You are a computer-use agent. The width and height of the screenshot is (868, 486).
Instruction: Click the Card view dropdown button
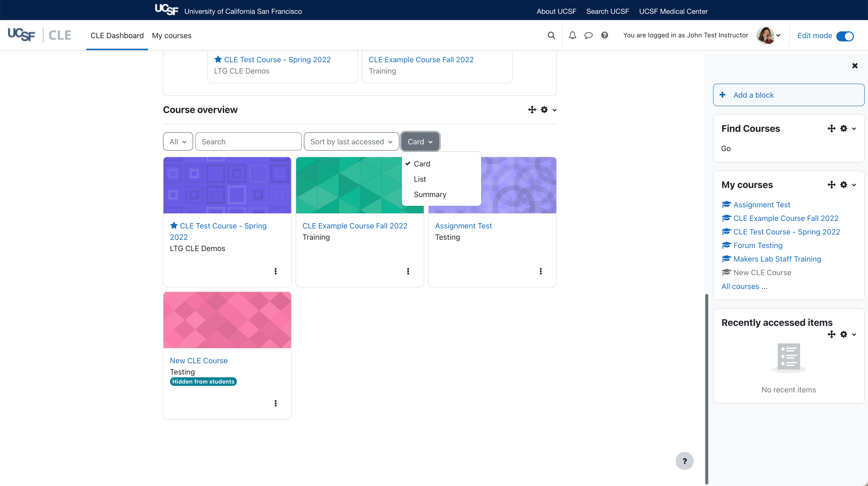click(420, 142)
